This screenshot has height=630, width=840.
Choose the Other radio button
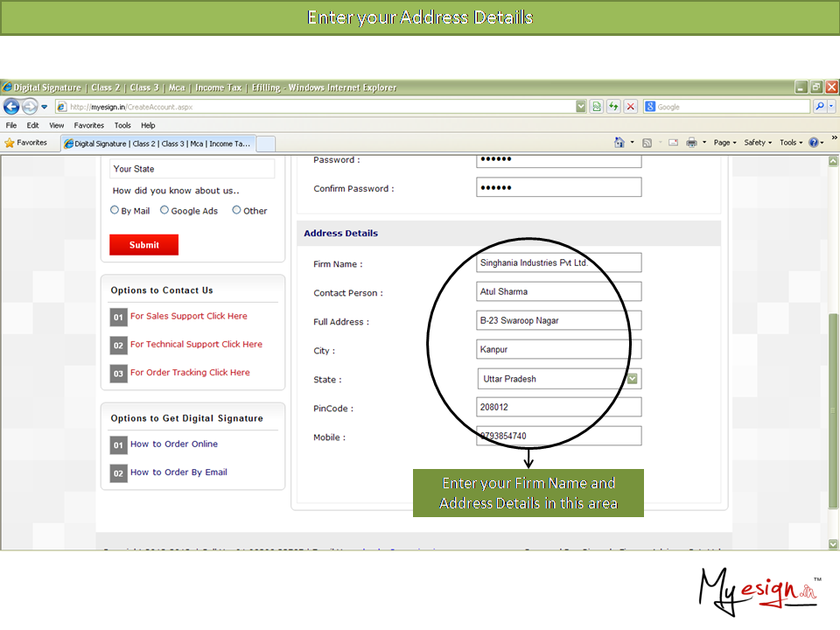236,210
